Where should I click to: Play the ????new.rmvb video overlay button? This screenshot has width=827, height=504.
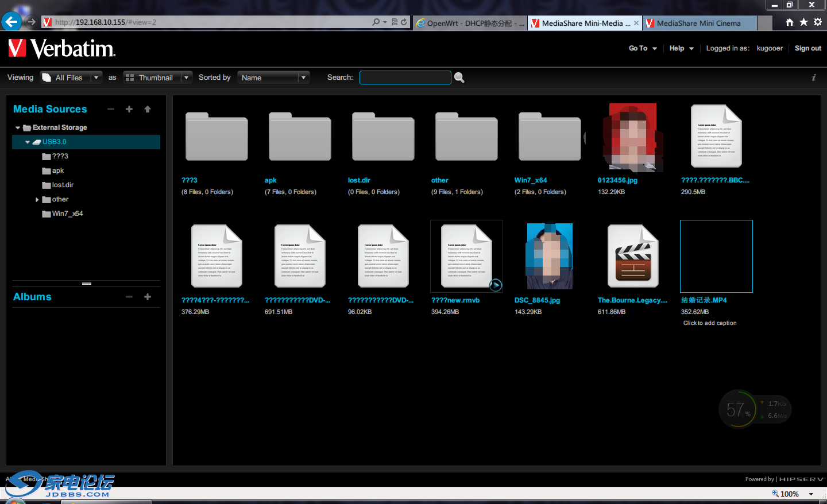[x=495, y=285]
